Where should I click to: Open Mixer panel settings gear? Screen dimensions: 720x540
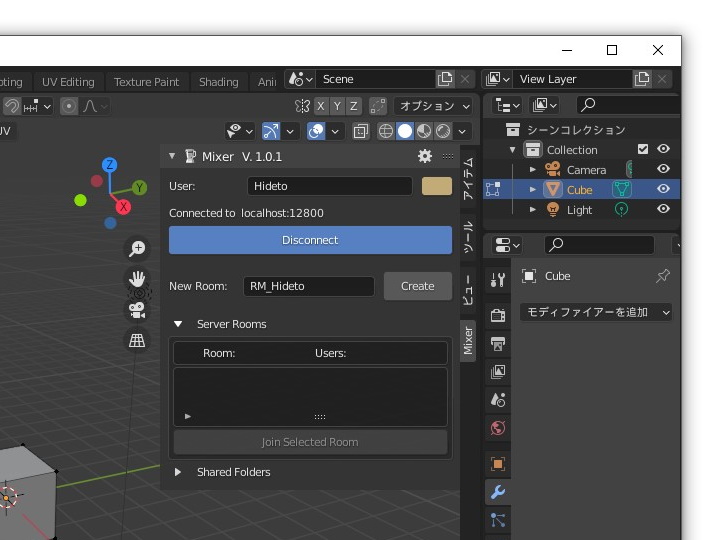(x=425, y=156)
